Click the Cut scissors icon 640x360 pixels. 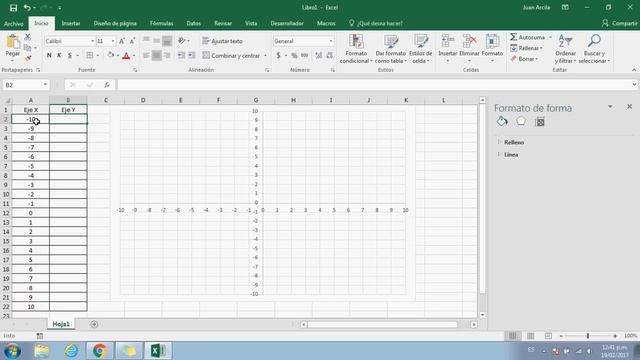pyautogui.click(x=28, y=37)
